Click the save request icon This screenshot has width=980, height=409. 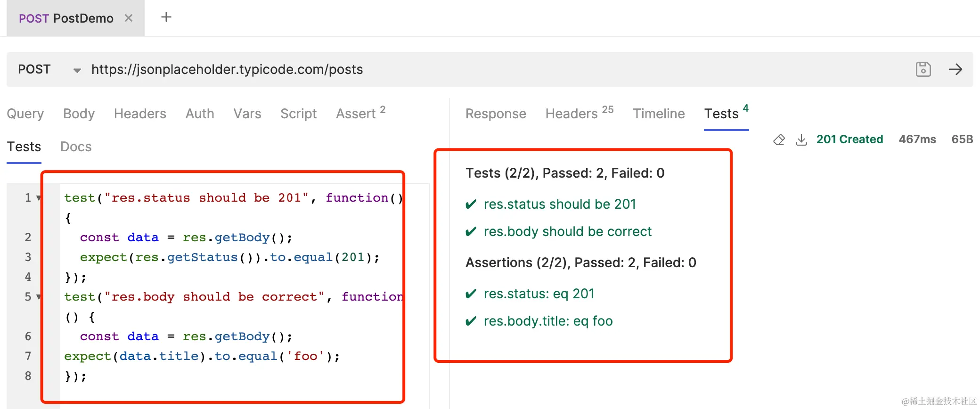tap(923, 69)
